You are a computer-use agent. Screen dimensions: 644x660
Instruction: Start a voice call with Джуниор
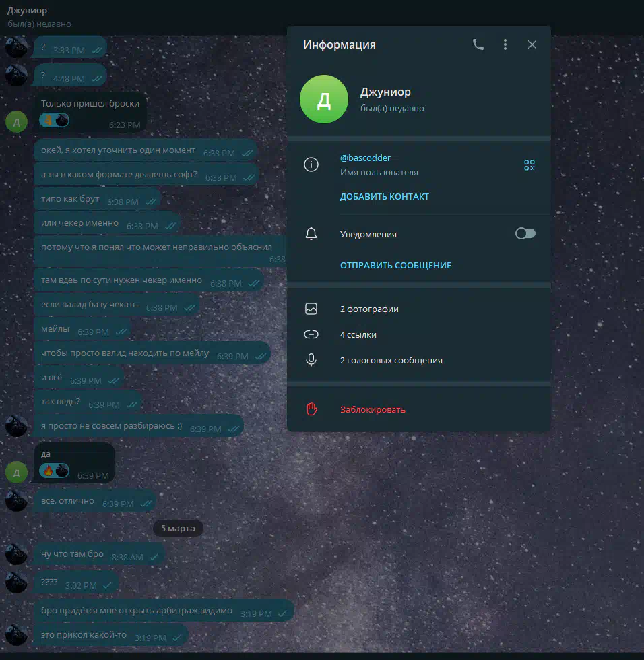click(478, 44)
